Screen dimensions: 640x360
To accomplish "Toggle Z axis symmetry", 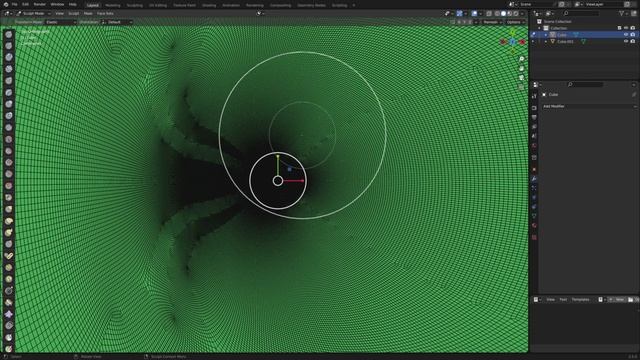I will click(x=470, y=22).
